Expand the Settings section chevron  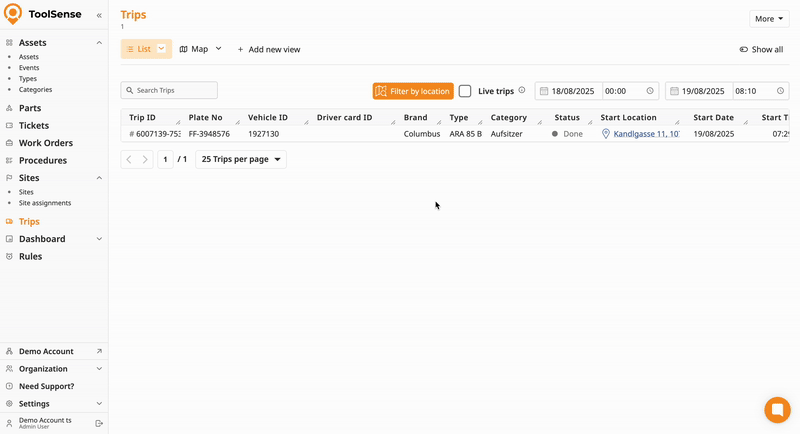(x=99, y=403)
